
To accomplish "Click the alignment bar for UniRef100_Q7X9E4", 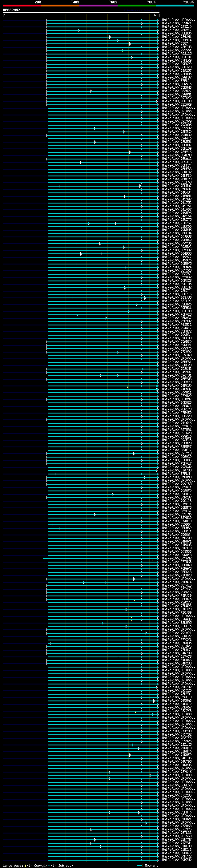I will coord(103,40).
